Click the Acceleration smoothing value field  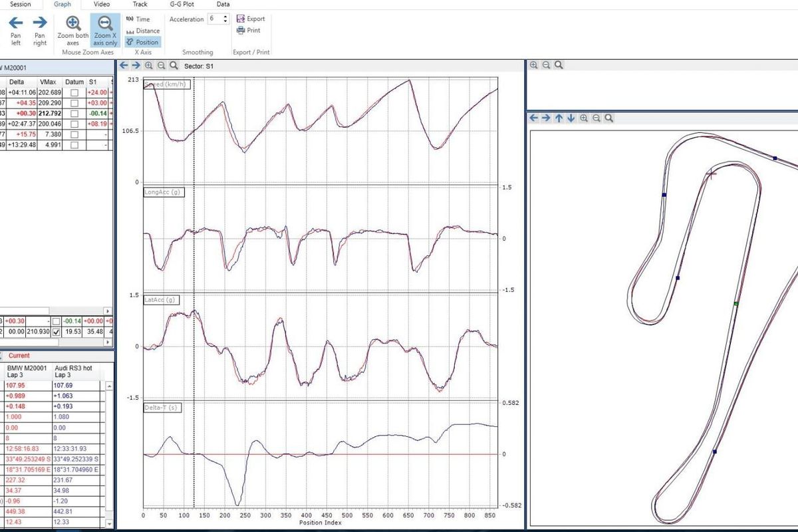click(x=214, y=19)
